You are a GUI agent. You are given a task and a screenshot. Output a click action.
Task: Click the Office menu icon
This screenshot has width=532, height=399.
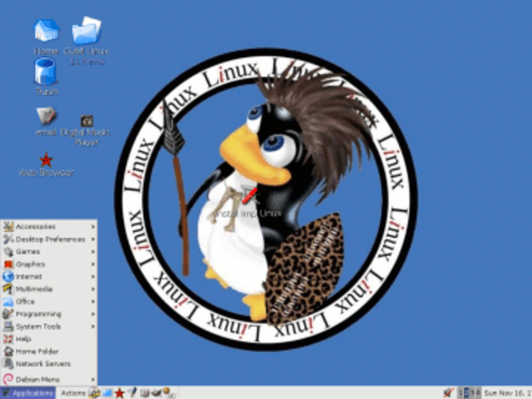(8, 301)
